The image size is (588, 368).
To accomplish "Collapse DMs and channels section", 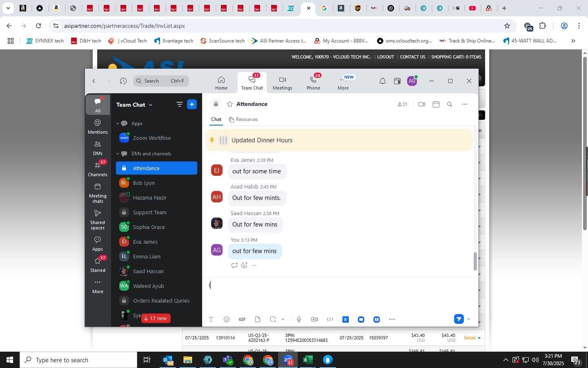I will point(118,154).
